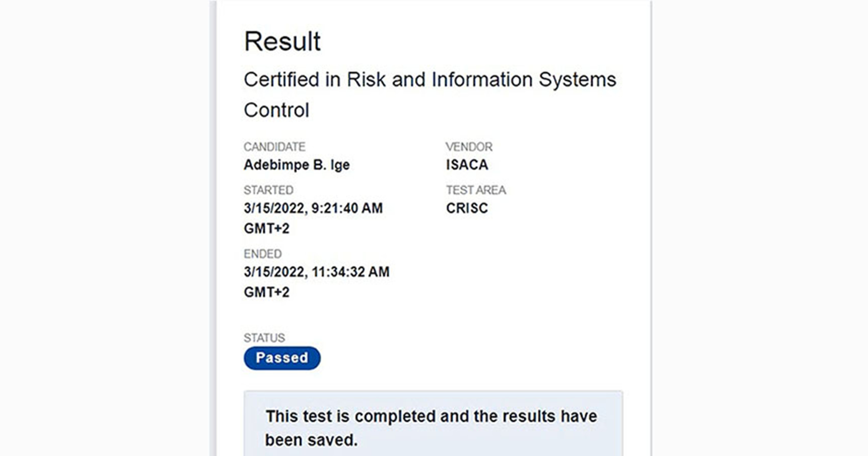
Task: Click the text 'been saved.' in the notice
Action: pyautogui.click(x=311, y=440)
